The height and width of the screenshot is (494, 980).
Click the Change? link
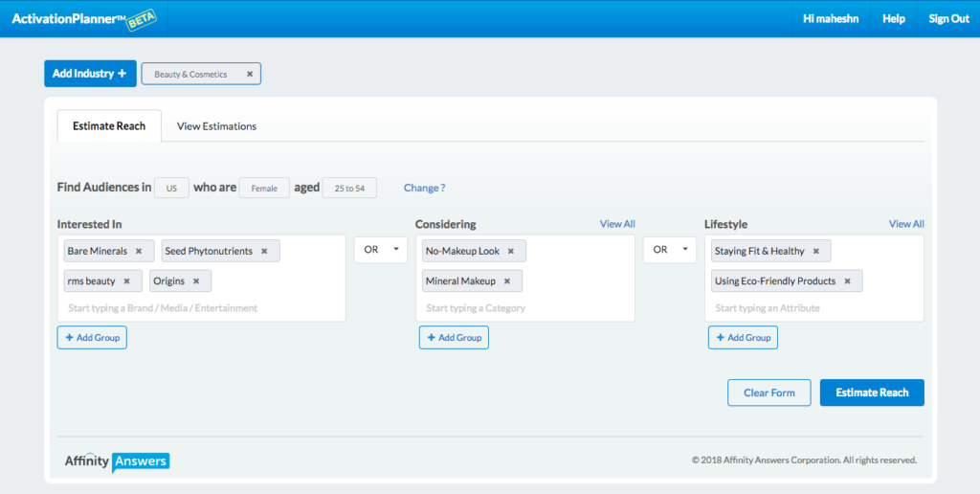[x=424, y=188]
